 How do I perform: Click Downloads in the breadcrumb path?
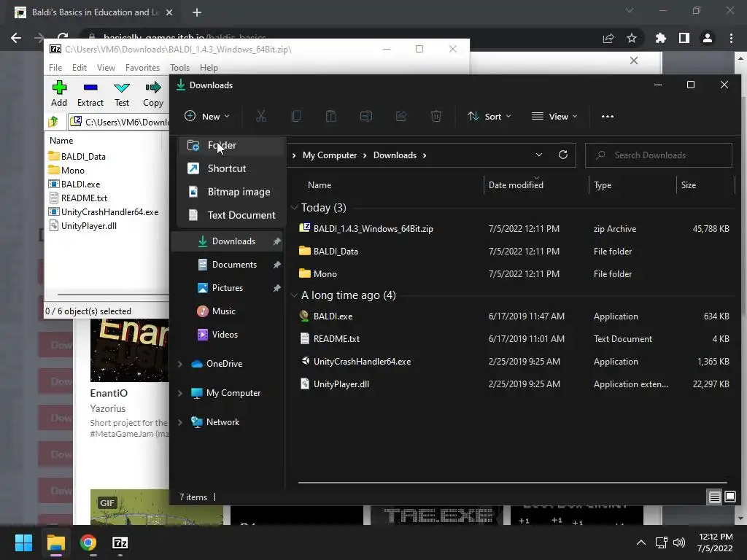(x=395, y=155)
